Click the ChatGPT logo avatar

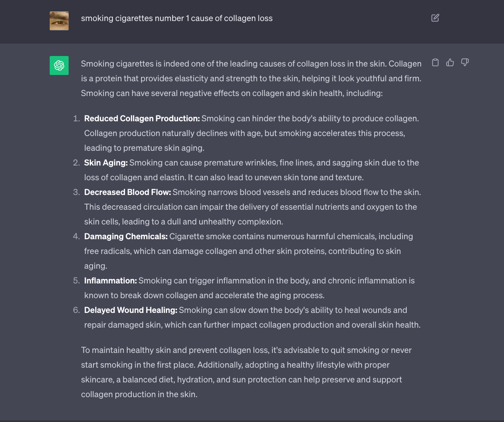[59, 65]
